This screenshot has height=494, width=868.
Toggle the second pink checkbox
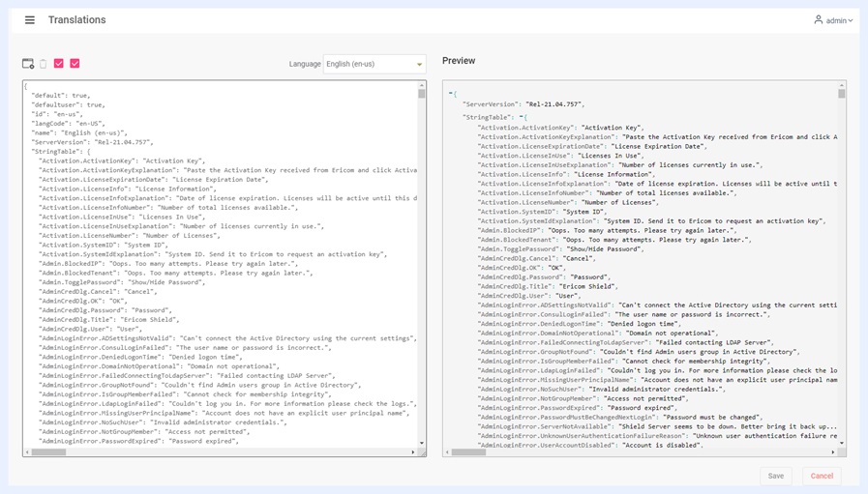point(75,64)
